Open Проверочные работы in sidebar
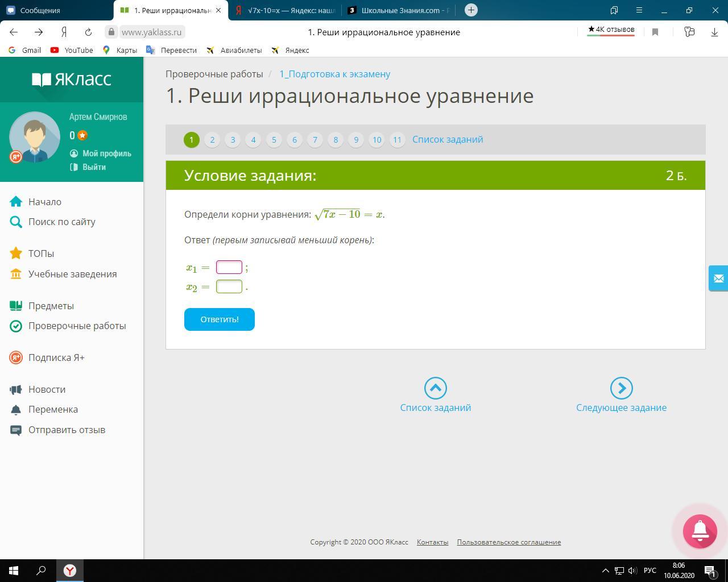 pyautogui.click(x=77, y=326)
